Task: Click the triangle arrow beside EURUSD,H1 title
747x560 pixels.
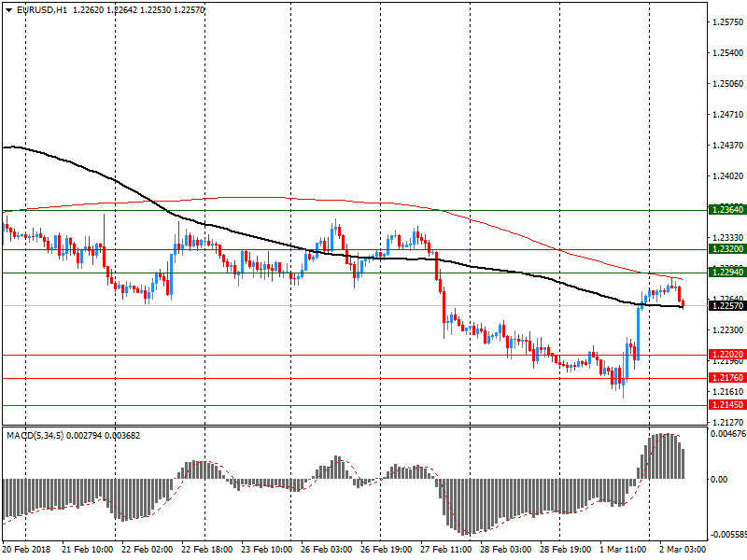Action: pos(8,9)
